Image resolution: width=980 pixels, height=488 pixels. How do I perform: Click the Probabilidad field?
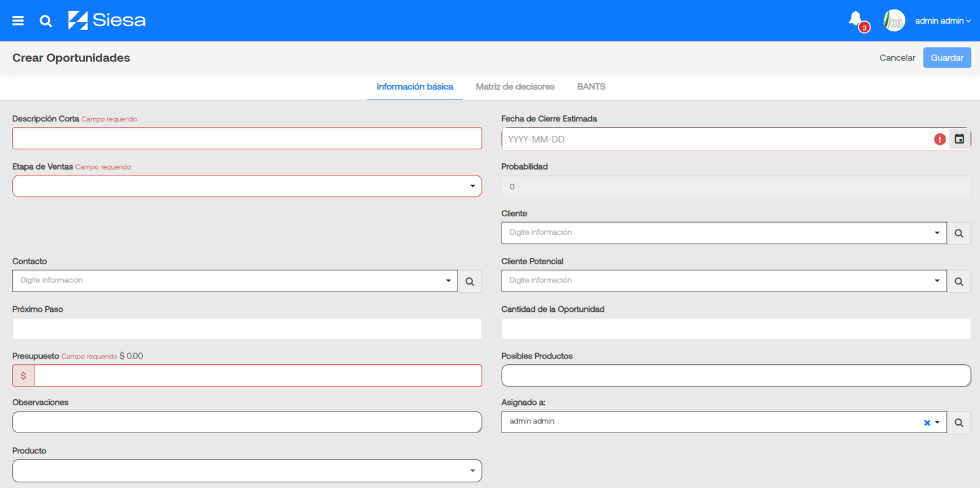(736, 187)
